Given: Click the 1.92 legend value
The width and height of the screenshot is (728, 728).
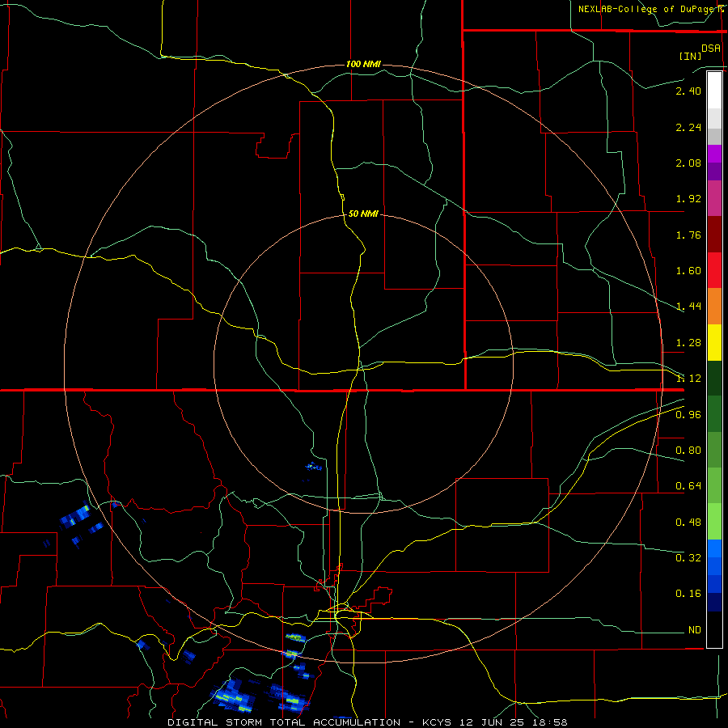Looking at the screenshot, I should (x=688, y=199).
